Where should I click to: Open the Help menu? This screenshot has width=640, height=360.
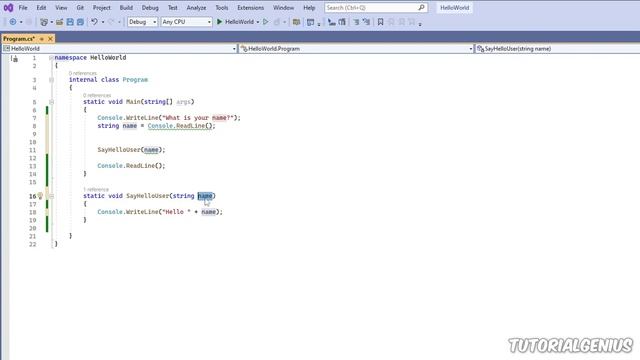pyautogui.click(x=309, y=8)
